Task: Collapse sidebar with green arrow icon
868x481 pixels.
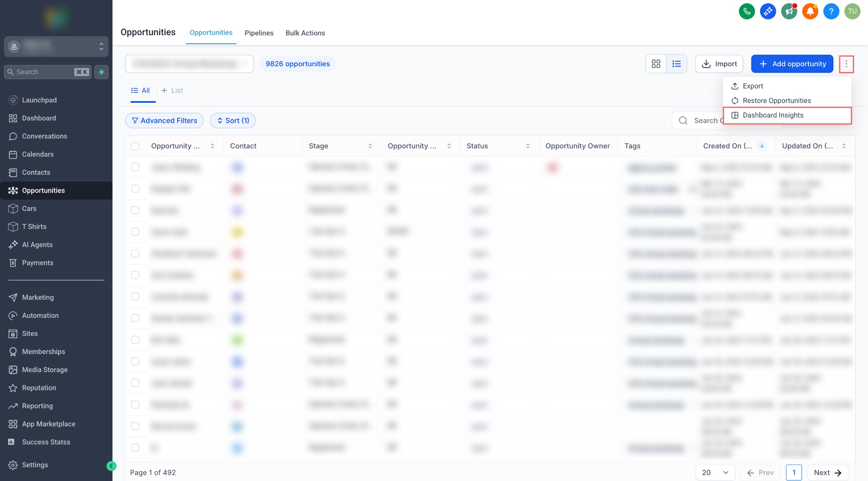Action: click(111, 465)
